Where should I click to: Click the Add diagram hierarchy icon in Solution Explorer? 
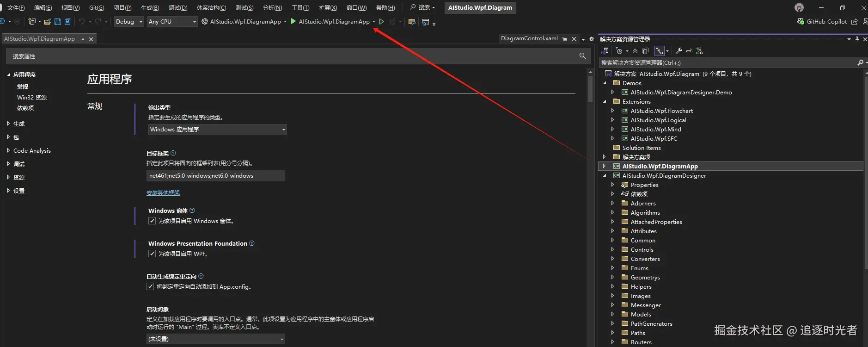tap(699, 51)
